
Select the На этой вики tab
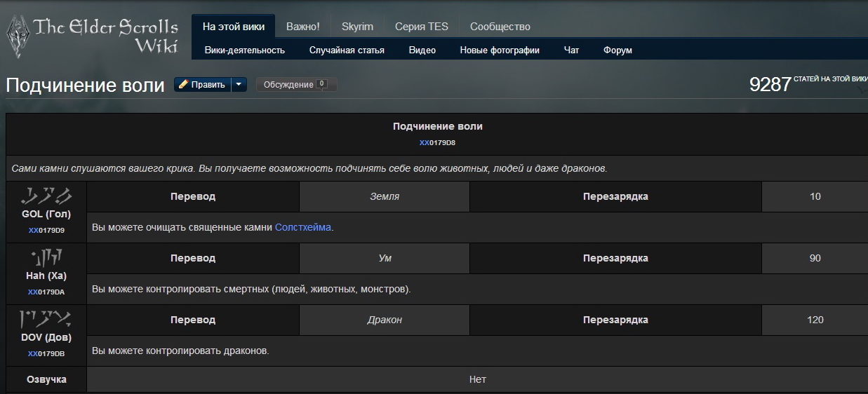[x=234, y=27]
